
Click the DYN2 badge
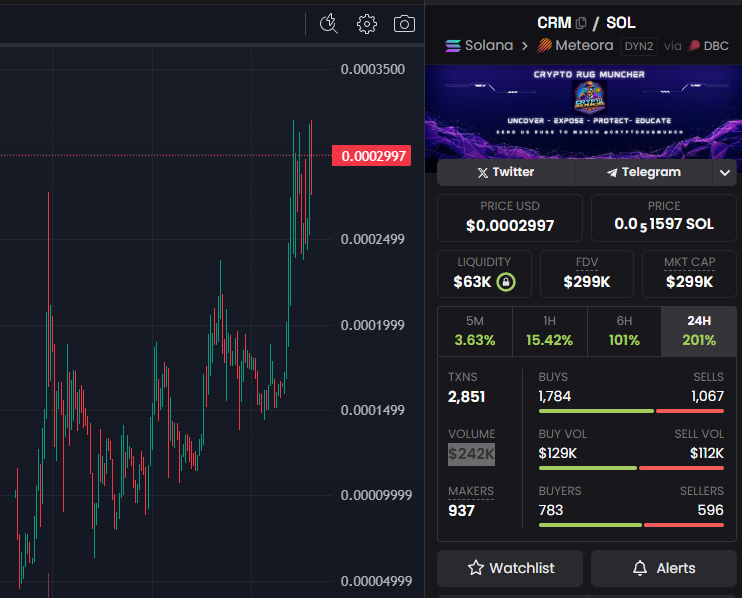click(x=639, y=46)
